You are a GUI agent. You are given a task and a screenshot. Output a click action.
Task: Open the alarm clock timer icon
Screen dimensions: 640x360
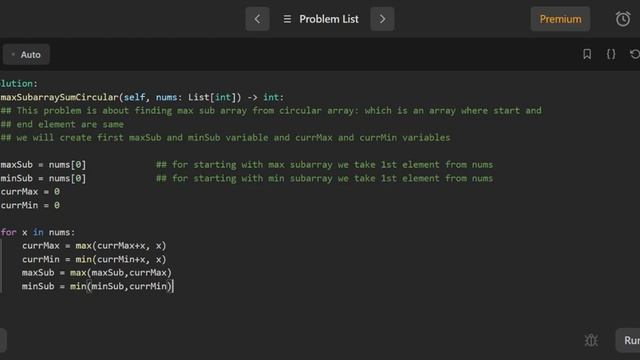pos(623,19)
